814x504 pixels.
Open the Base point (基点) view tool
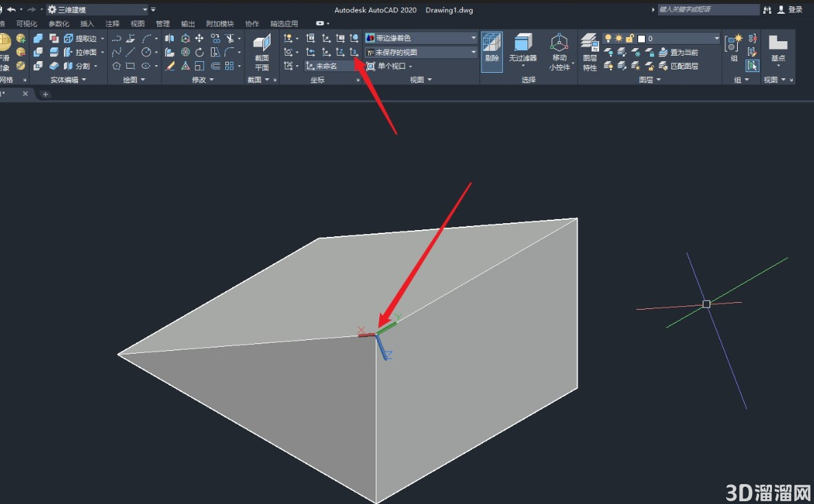[778, 49]
